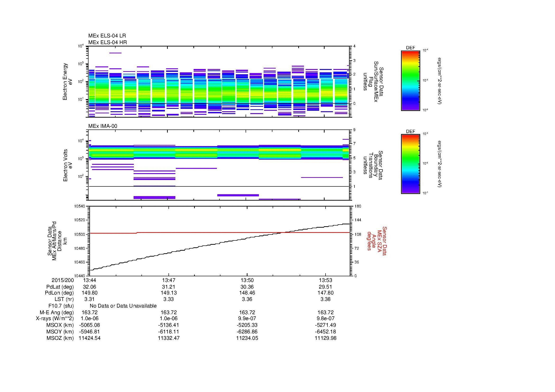
Task: Click the X-rays value '9.8e-07'
Action: point(325,318)
